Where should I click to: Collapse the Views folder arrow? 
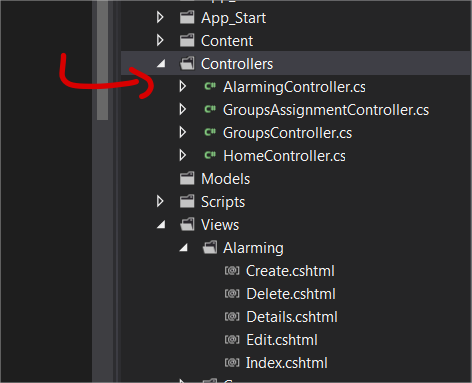pyautogui.click(x=161, y=225)
